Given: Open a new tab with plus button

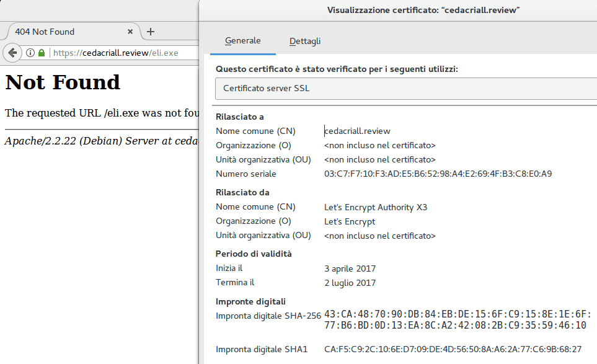Looking at the screenshot, I should coord(150,32).
